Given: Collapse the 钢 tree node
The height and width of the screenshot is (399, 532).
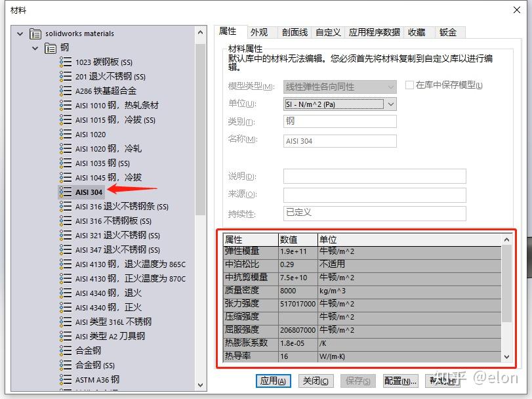Looking at the screenshot, I should click(35, 47).
